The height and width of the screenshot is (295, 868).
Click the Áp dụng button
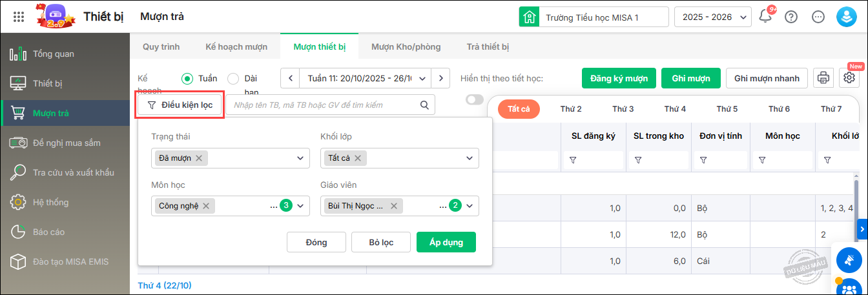(446, 242)
